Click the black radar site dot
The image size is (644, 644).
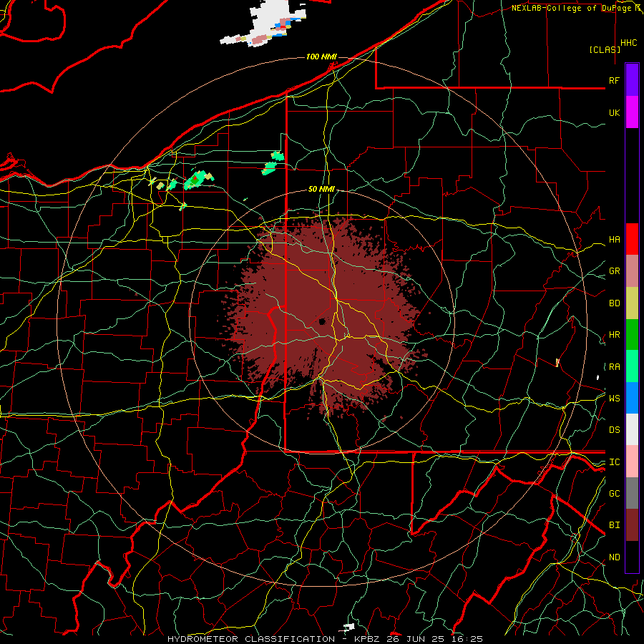point(322,321)
